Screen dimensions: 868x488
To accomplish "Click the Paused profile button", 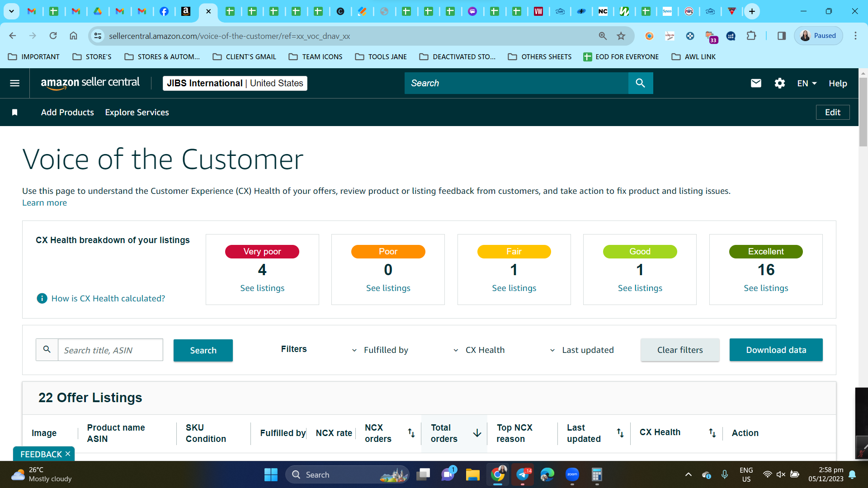I will 818,36.
